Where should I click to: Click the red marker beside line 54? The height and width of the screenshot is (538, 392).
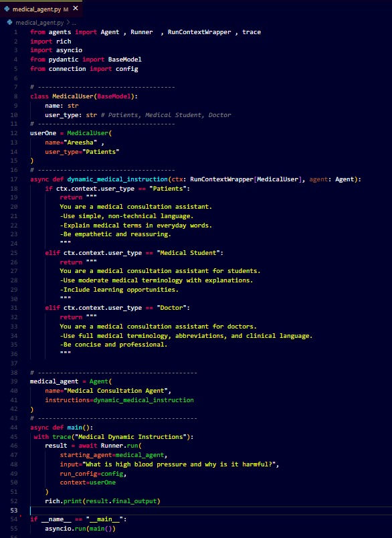tap(21, 516)
